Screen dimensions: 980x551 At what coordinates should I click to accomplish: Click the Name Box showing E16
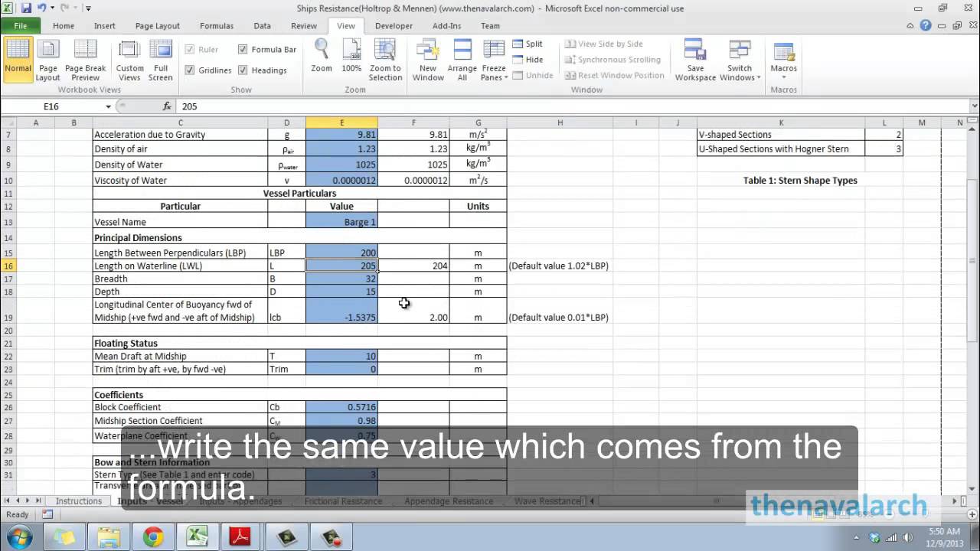click(53, 106)
